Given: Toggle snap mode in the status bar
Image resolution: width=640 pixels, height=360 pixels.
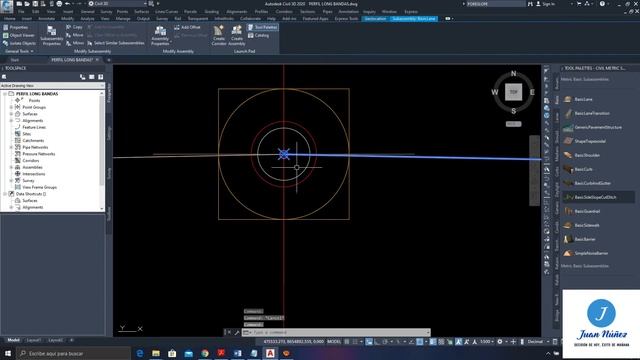Looking at the screenshot, I should coord(356,342).
